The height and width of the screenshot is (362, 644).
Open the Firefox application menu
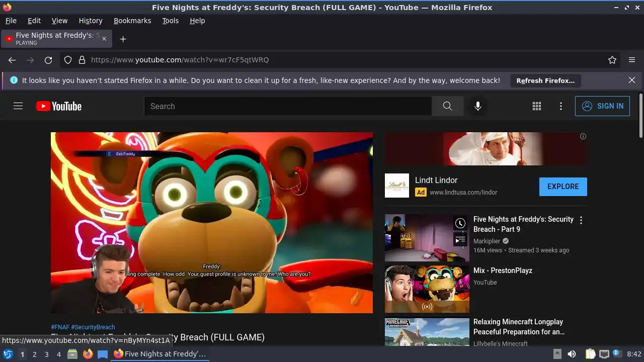tap(632, 60)
